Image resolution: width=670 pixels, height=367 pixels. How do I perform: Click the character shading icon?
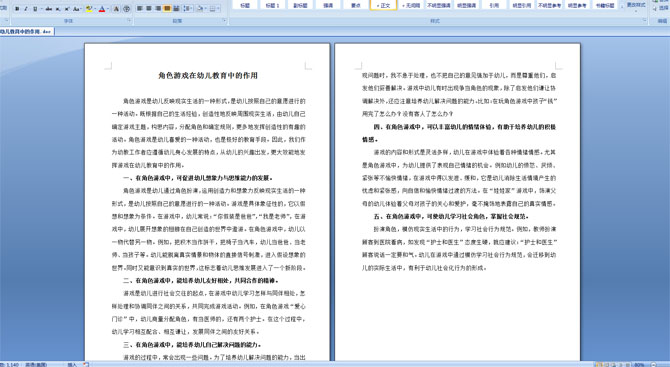click(116, 9)
